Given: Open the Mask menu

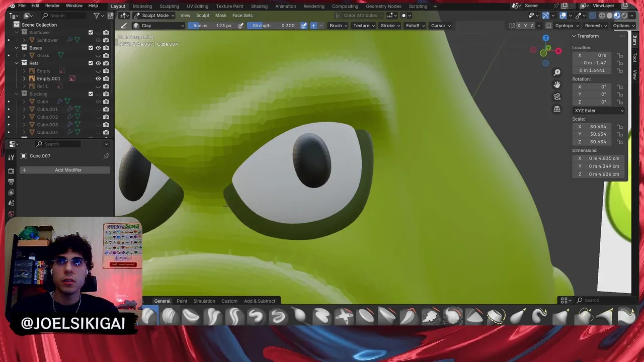Looking at the screenshot, I should tap(220, 16).
